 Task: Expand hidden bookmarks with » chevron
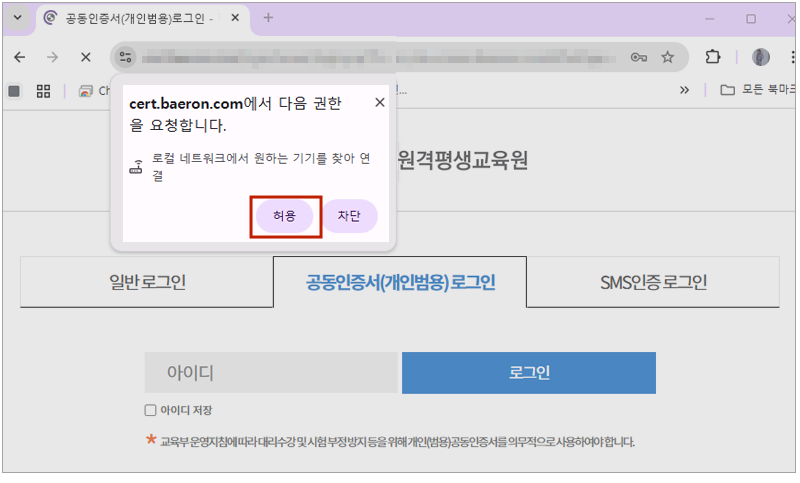coord(684,90)
